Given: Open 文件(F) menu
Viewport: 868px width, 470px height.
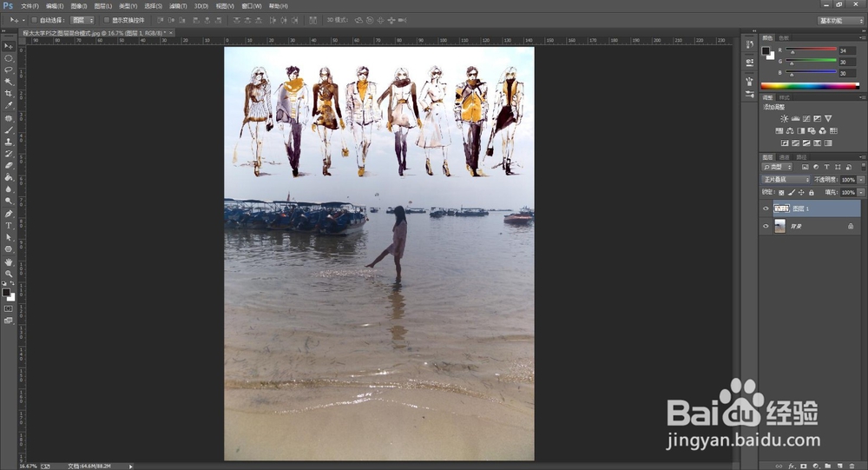Looking at the screenshot, I should point(30,6).
